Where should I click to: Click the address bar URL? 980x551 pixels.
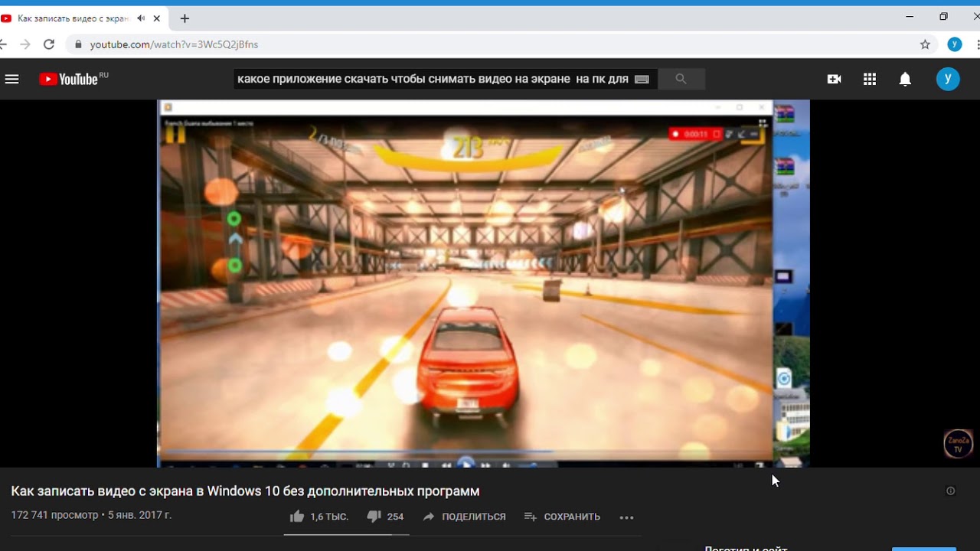click(174, 44)
